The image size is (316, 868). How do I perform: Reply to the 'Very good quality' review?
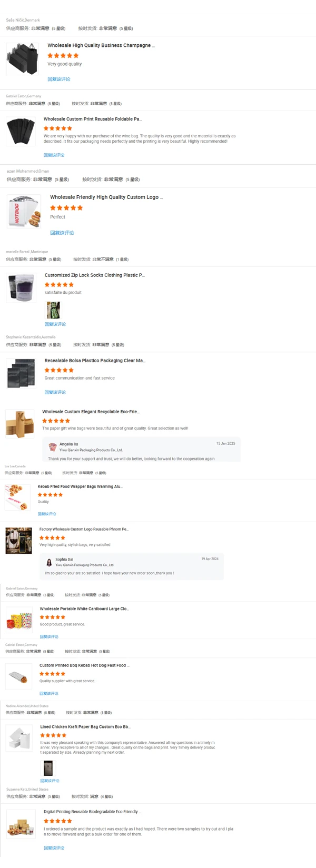58,79
